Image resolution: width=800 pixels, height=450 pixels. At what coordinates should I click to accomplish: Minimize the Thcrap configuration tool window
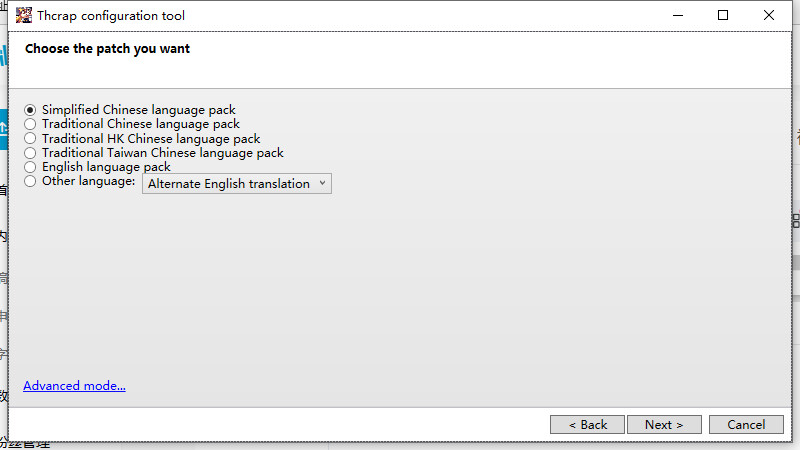click(676, 15)
